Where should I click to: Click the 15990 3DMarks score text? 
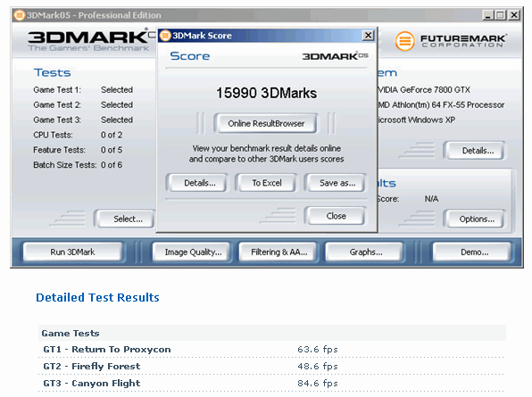point(266,93)
